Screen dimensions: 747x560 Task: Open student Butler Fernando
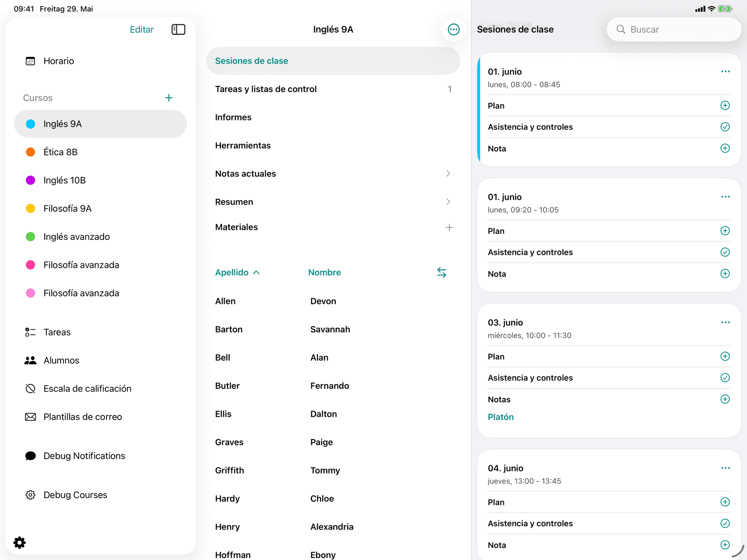tap(333, 386)
